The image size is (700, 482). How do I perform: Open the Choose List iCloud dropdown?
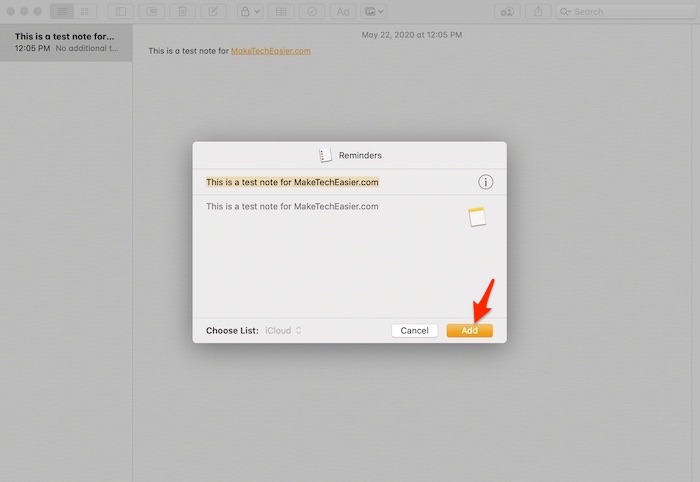point(283,331)
